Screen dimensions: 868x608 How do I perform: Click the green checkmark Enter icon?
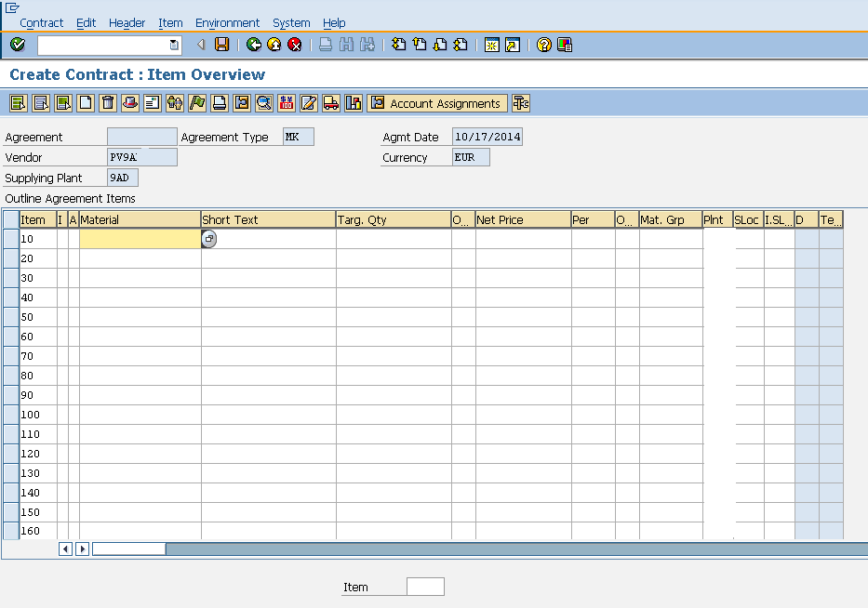click(x=17, y=45)
